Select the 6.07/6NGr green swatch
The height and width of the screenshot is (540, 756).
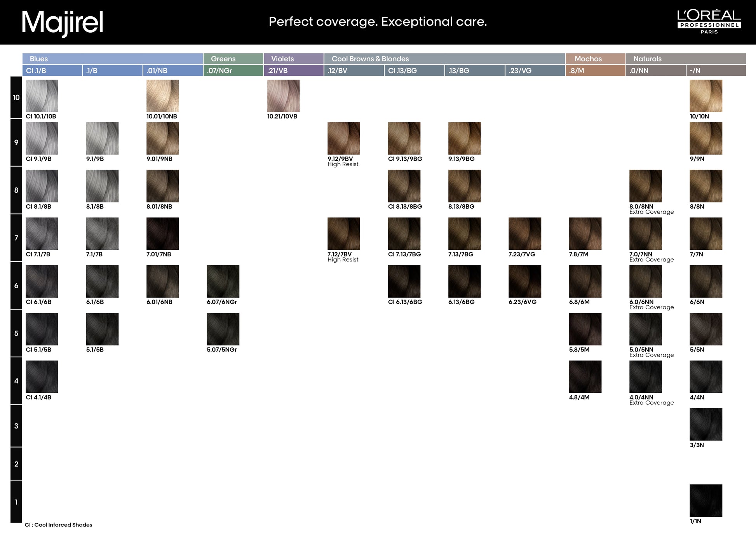click(223, 281)
